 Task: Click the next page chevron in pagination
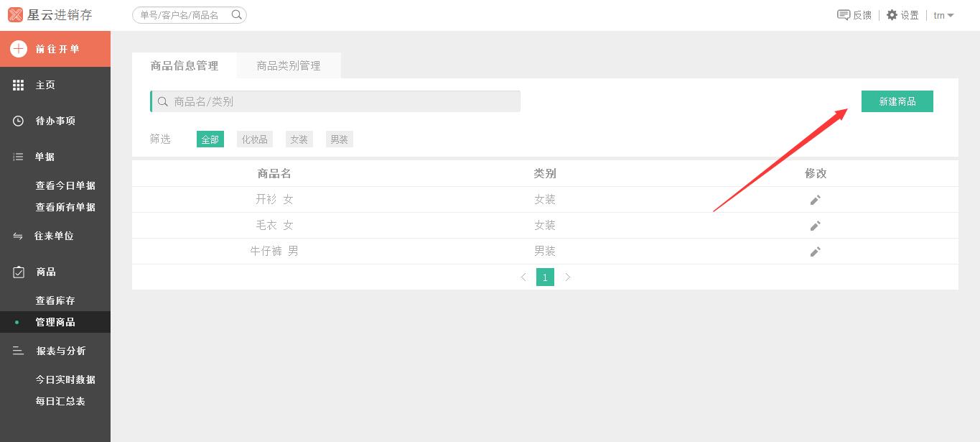point(568,277)
